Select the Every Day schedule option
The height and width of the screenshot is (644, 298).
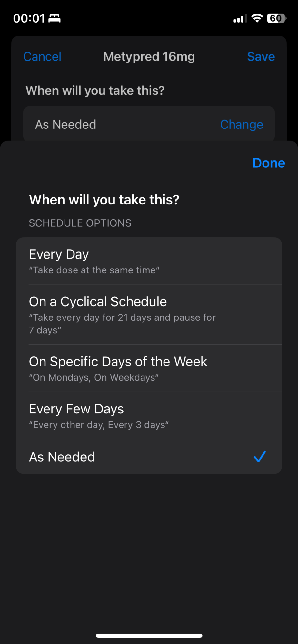tap(148, 261)
